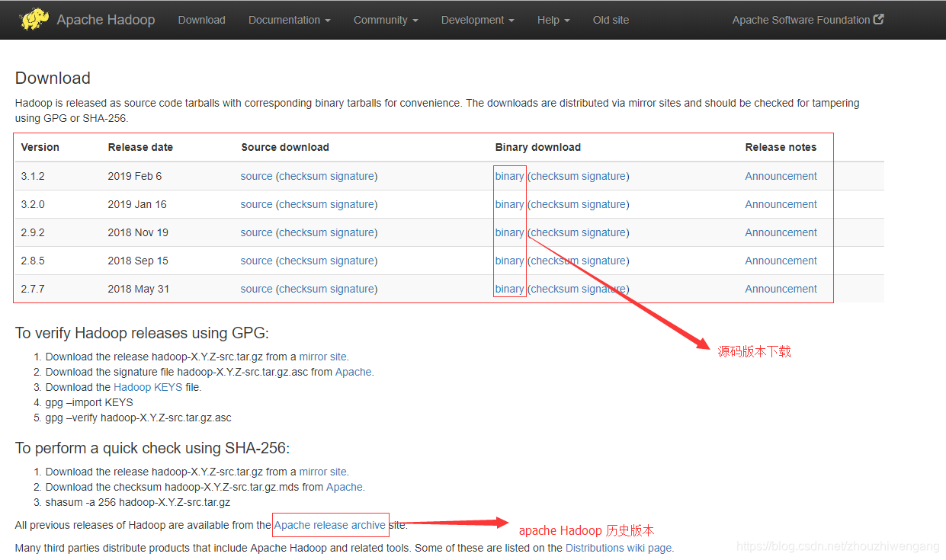This screenshot has height=560, width=946.
Task: Read Announcement for version 2.7.7
Action: (781, 289)
